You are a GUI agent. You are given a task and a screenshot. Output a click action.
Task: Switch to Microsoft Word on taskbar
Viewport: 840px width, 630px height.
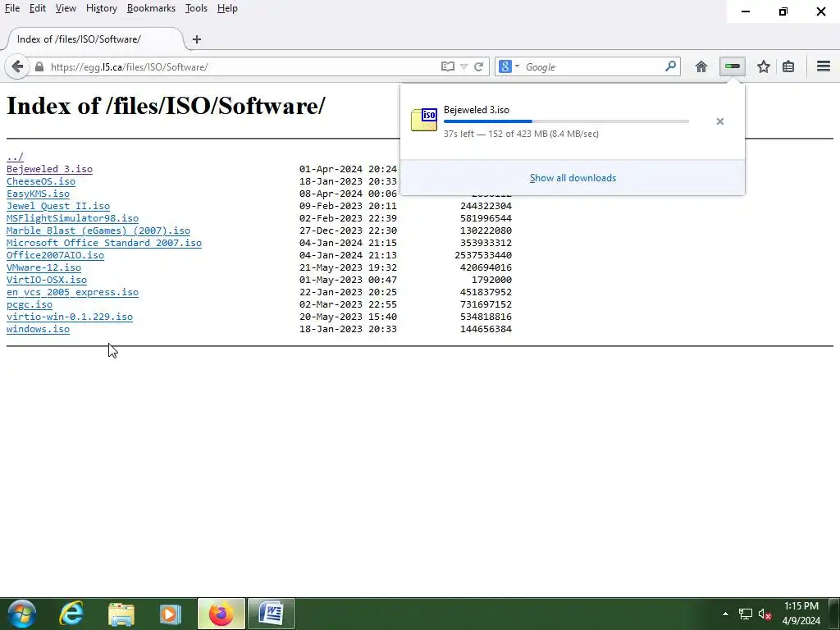[x=271, y=614]
